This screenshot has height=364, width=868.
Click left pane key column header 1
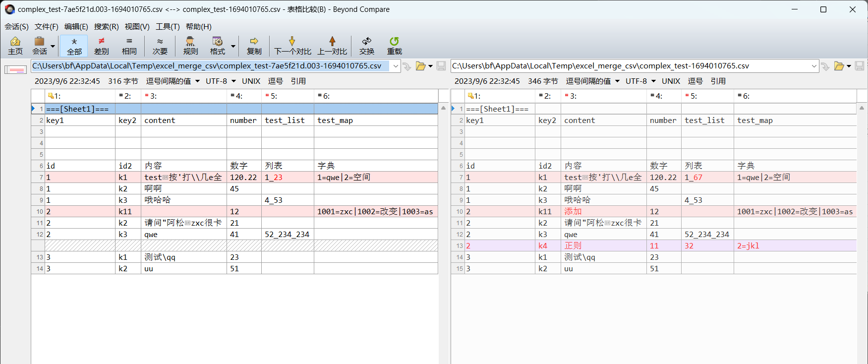click(80, 96)
